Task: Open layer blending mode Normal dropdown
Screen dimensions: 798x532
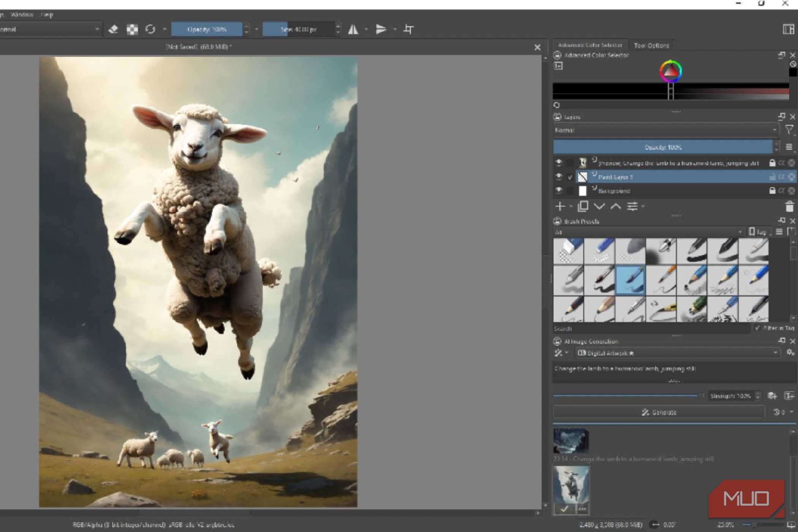Action: tap(666, 130)
